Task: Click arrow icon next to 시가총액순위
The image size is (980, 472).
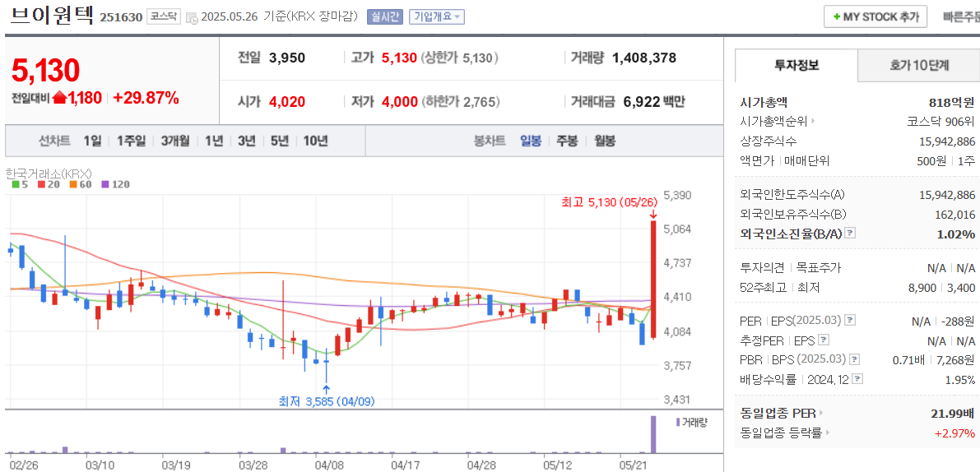Action: coord(814,121)
